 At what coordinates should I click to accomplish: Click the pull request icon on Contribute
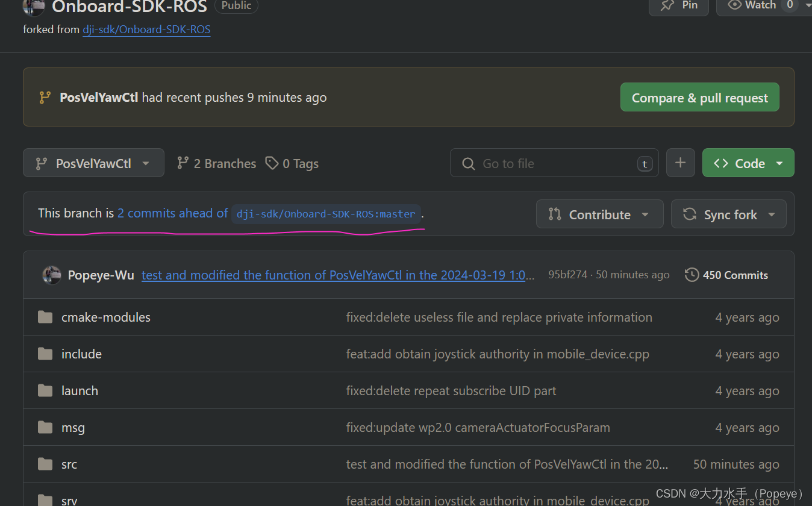(x=555, y=214)
